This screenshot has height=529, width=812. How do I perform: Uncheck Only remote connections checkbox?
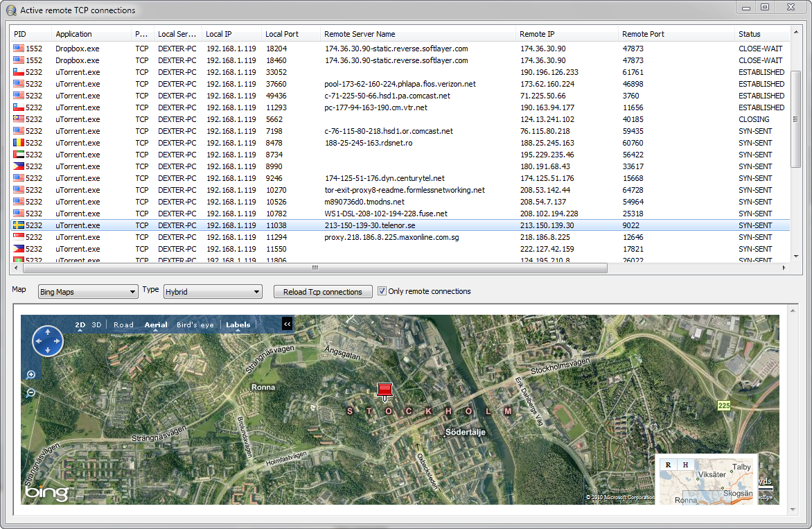[382, 291]
